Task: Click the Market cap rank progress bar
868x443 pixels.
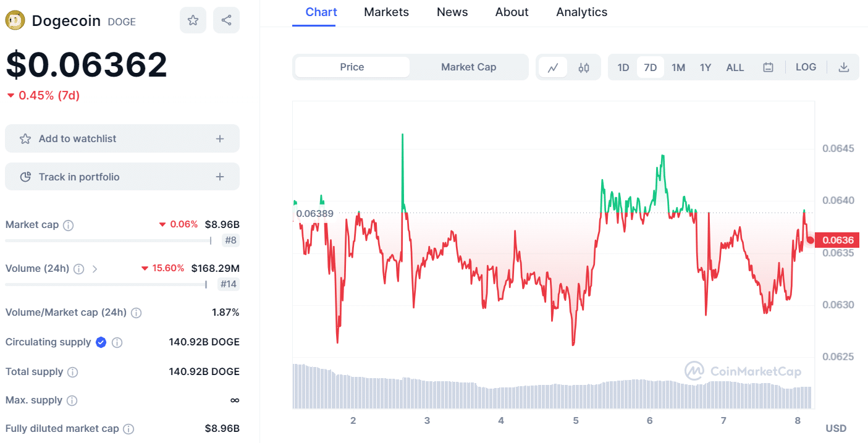Action: click(108, 240)
